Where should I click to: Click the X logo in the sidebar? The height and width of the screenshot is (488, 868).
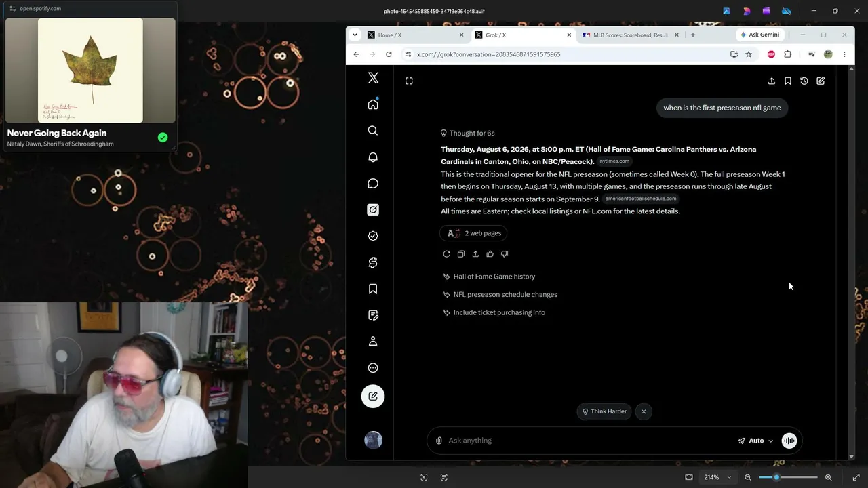pos(373,78)
